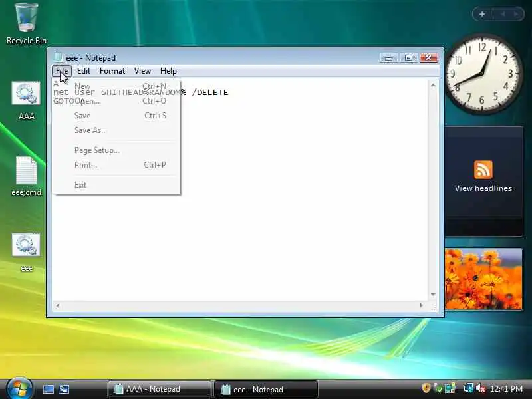The image size is (532, 399).
Task: Click the Notepad vertical scrollbar up arrow
Action: pos(433,85)
